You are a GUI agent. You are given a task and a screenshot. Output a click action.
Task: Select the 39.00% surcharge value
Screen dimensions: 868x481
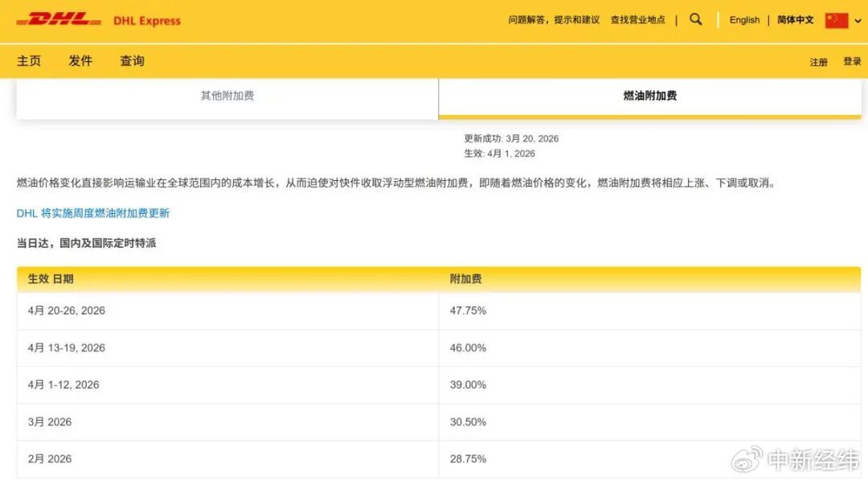(468, 384)
